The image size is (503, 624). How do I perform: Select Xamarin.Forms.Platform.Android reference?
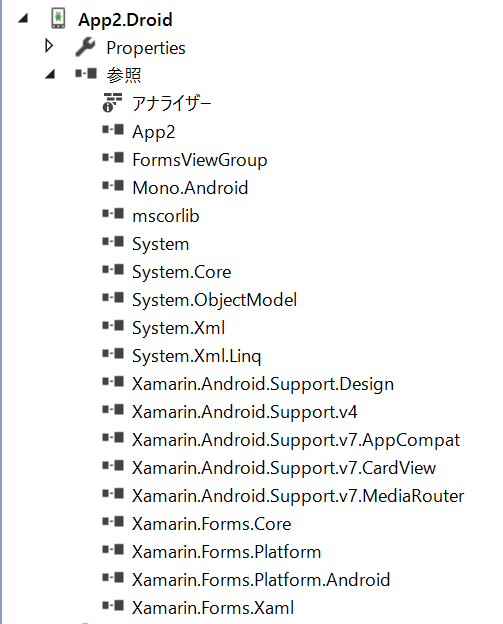(x=261, y=580)
